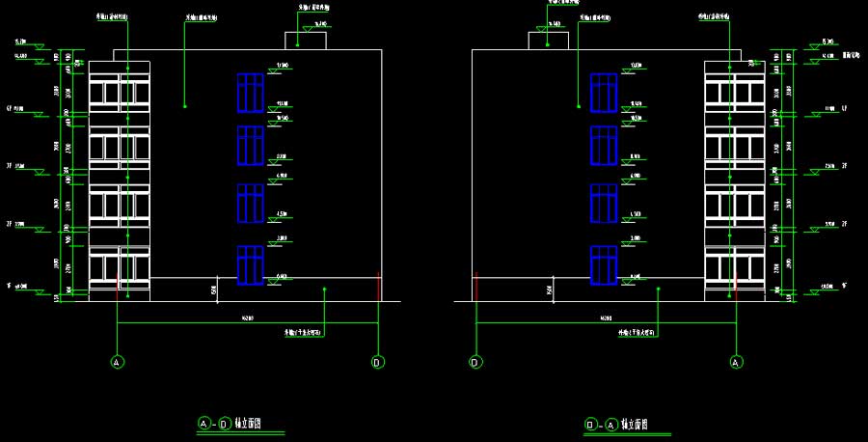868x442 pixels.
Task: Click the 3F level label at right edge
Action: (844, 166)
